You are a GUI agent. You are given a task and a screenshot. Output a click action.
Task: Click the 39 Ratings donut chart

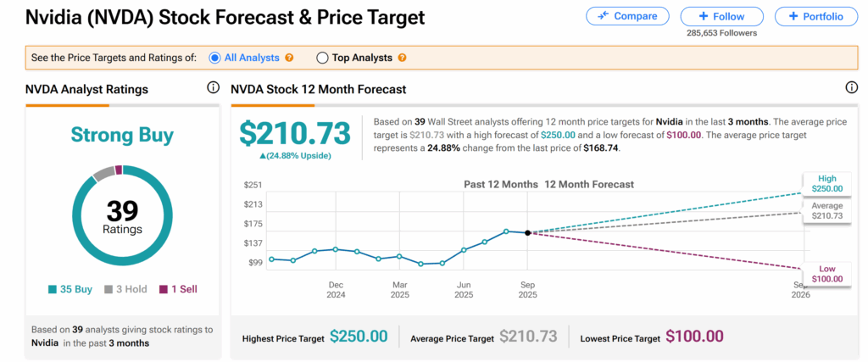click(122, 216)
